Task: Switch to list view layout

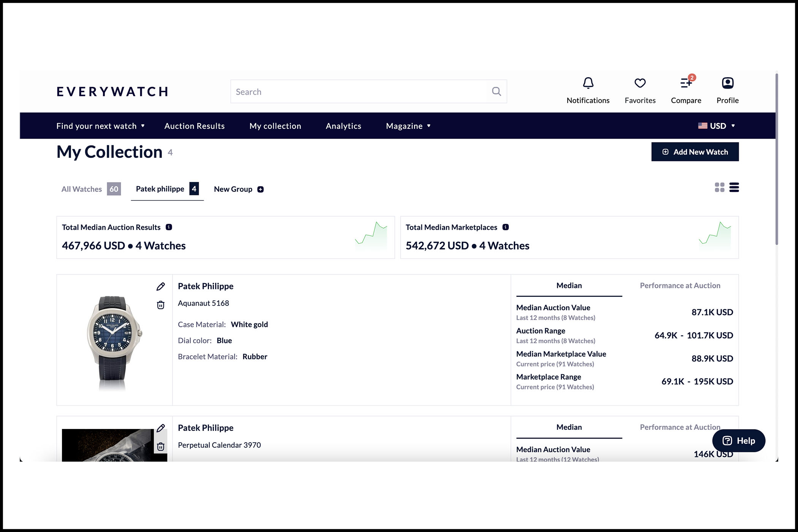Action: (x=734, y=187)
